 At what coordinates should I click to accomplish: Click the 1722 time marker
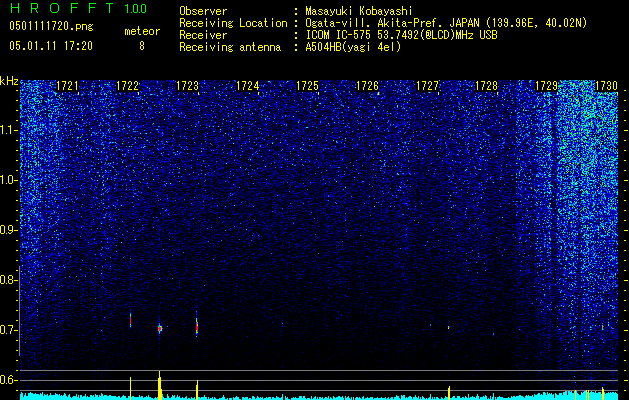pyautogui.click(x=127, y=86)
